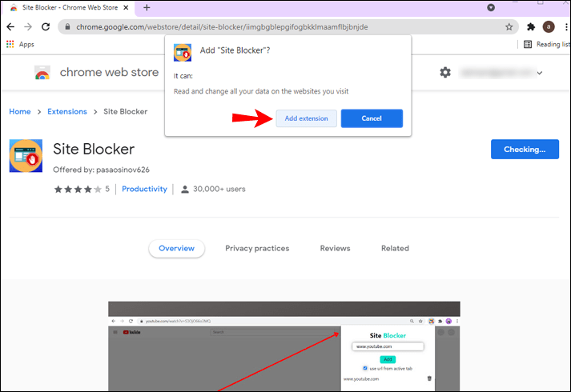Click the browser forward arrow
Viewport: 571px width, 392px height.
pyautogui.click(x=28, y=27)
